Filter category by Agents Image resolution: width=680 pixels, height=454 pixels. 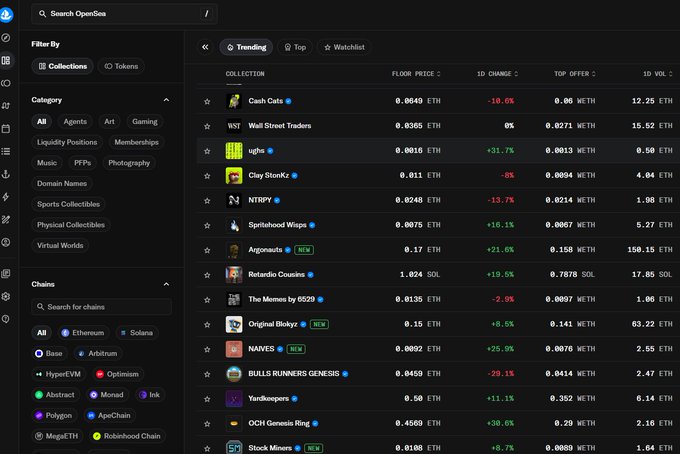click(75, 121)
